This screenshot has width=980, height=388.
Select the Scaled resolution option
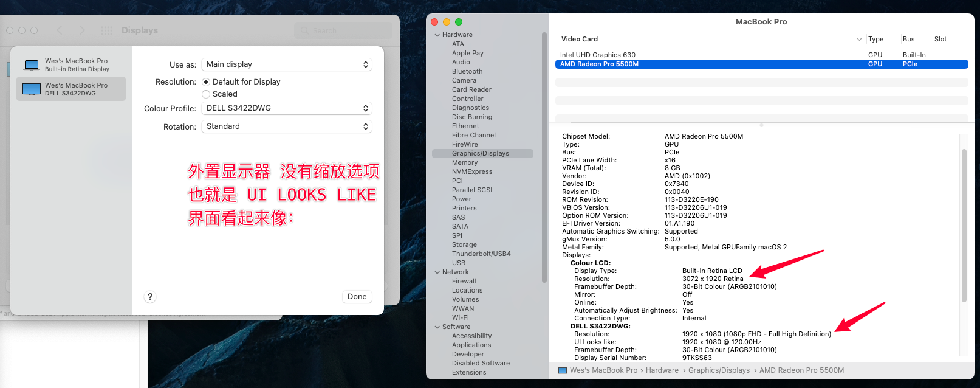(x=206, y=94)
